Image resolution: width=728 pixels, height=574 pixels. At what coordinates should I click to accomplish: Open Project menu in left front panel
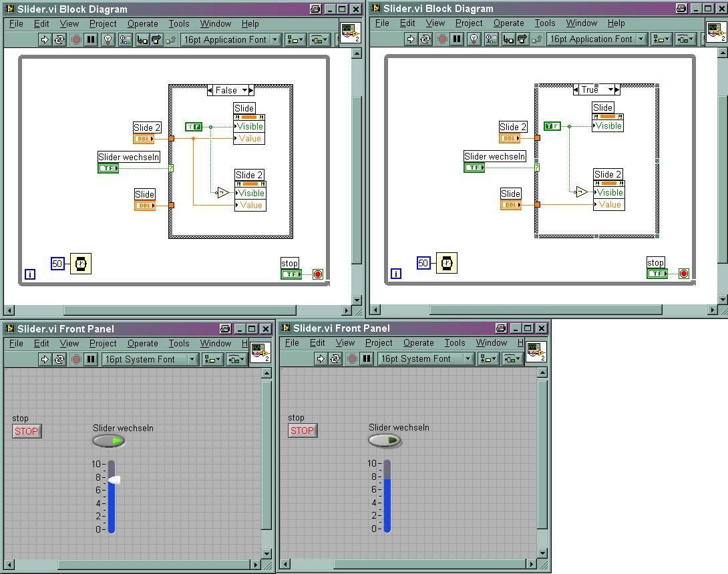[103, 343]
